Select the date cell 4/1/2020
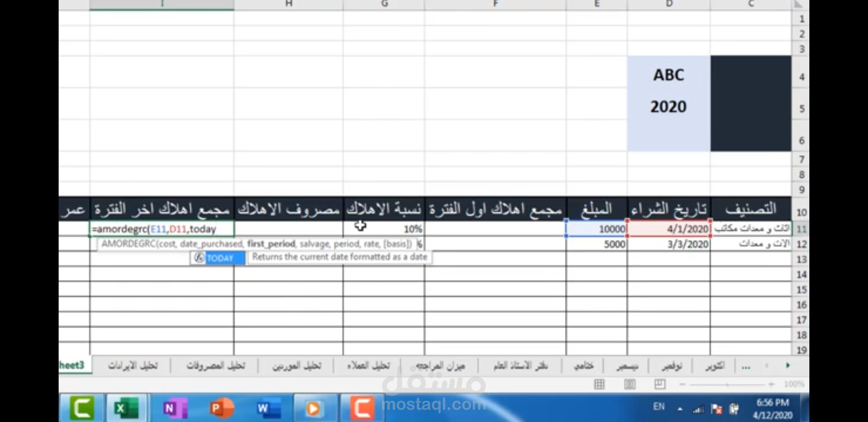Screen dimensions: 868x422 pos(669,229)
